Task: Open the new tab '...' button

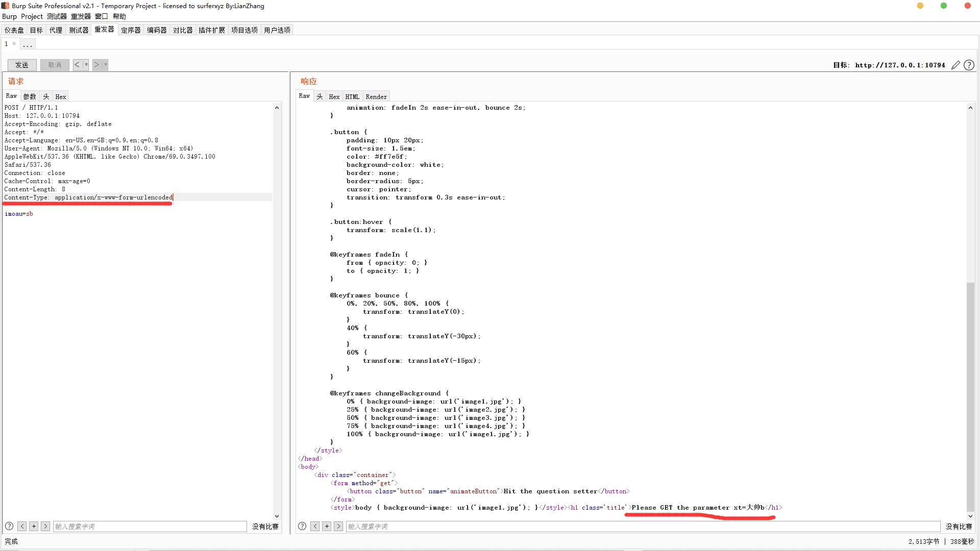Action: pos(28,45)
